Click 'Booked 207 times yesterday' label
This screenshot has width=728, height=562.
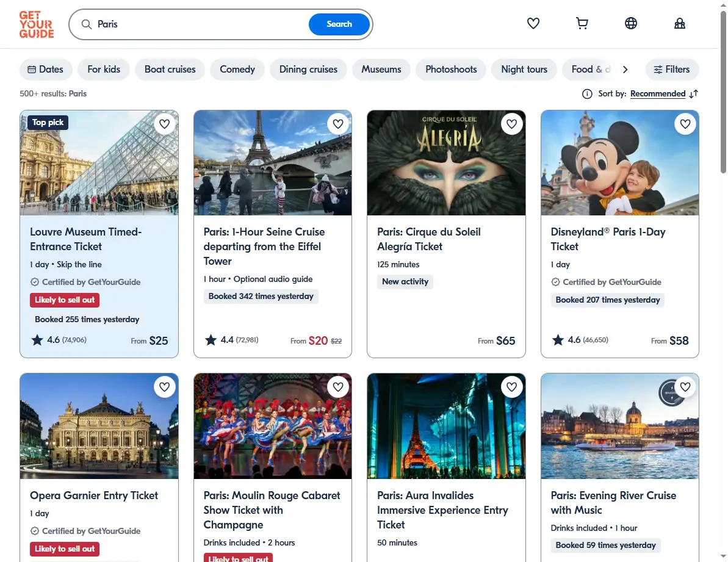click(x=608, y=300)
